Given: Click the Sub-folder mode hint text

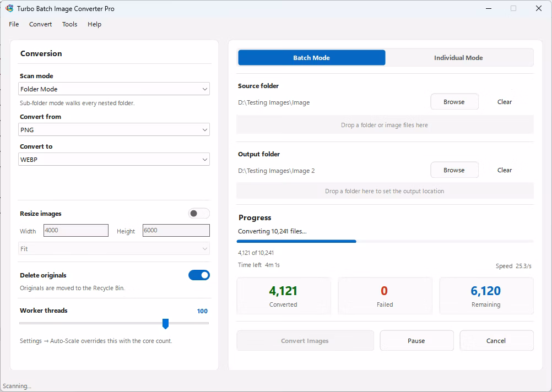Looking at the screenshot, I should tap(77, 103).
